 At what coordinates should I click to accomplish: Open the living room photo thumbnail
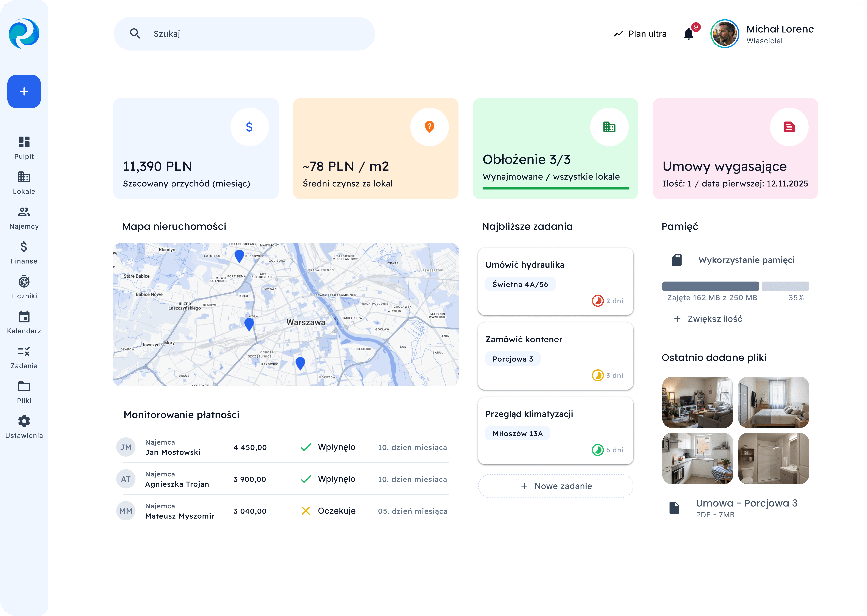(x=697, y=402)
